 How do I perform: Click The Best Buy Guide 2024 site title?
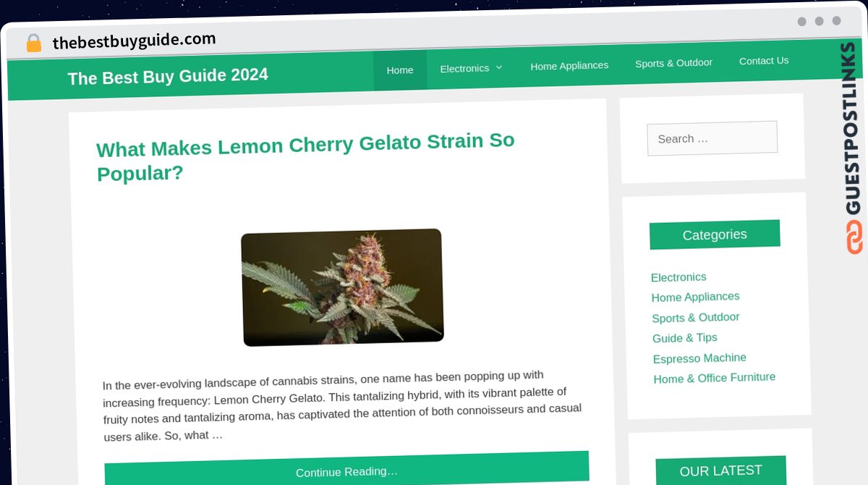tap(168, 76)
